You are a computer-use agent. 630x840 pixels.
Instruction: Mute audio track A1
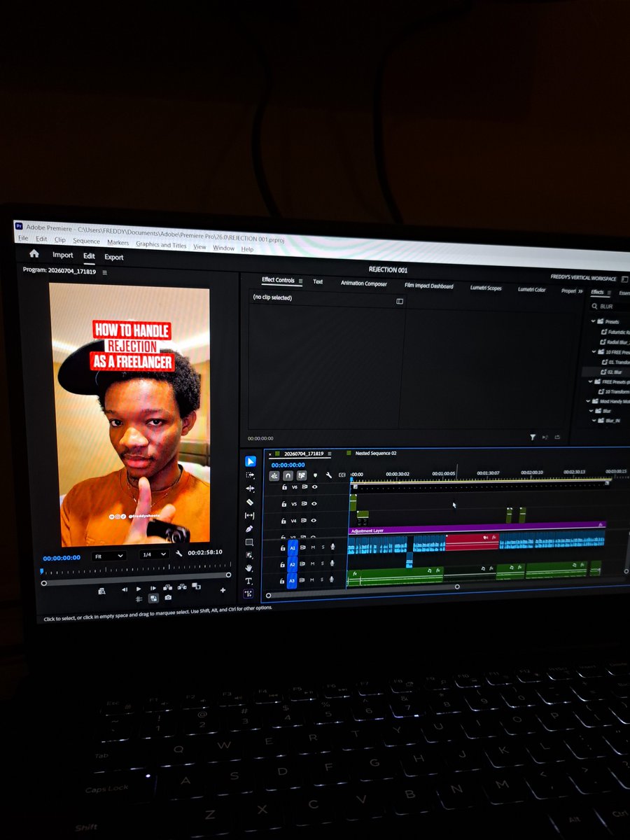[313, 547]
